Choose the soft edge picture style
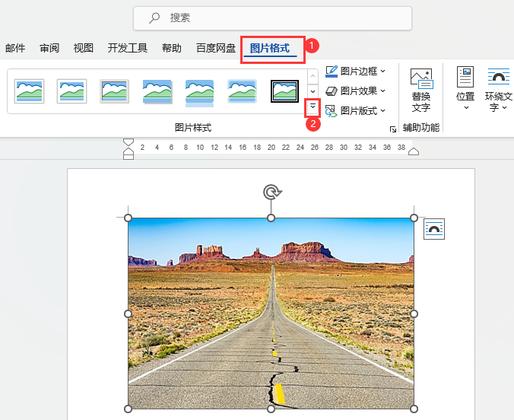Image resolution: width=514 pixels, height=420 pixels. coord(243,91)
